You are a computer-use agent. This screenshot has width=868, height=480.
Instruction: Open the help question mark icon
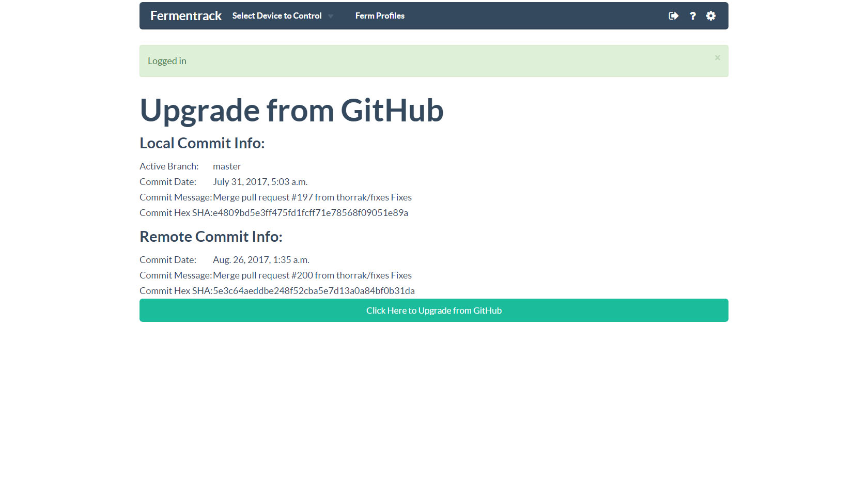coord(693,16)
